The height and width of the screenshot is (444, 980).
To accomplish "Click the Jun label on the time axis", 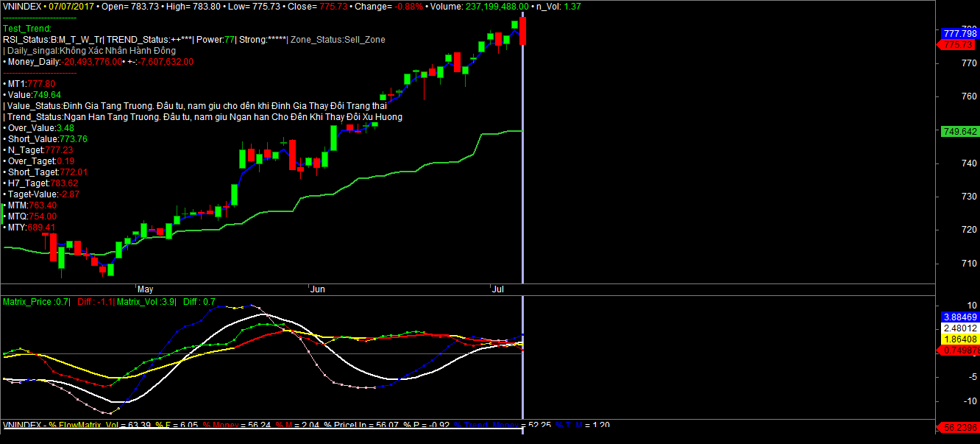I will pyautogui.click(x=317, y=290).
